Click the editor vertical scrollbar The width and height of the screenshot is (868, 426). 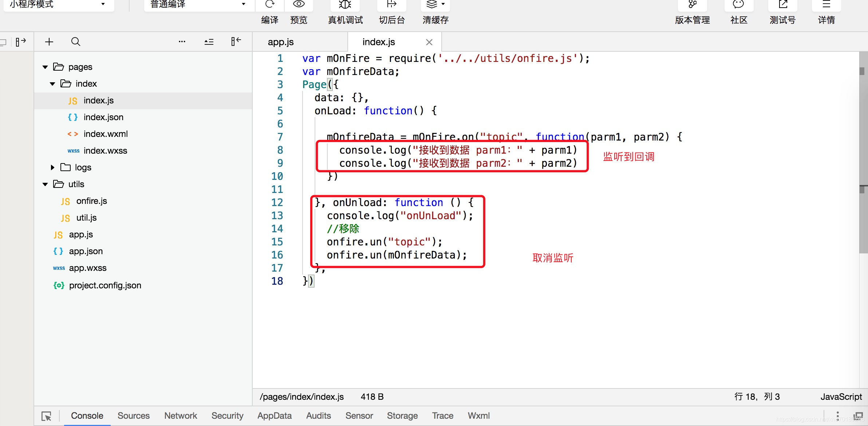(x=863, y=153)
